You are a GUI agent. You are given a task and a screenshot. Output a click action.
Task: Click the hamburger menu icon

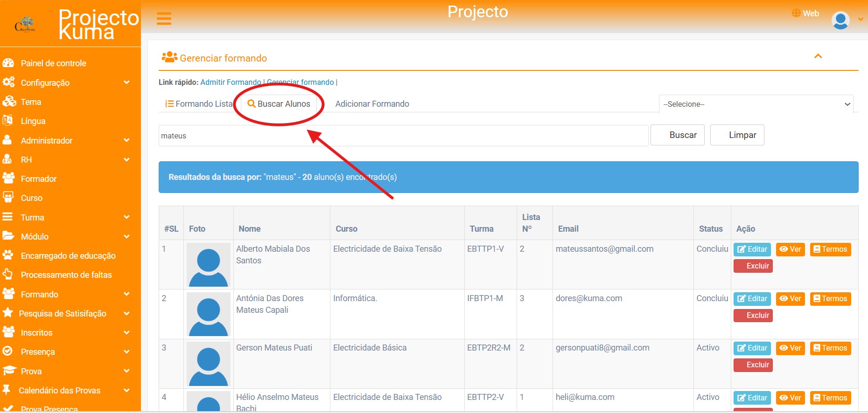click(164, 19)
